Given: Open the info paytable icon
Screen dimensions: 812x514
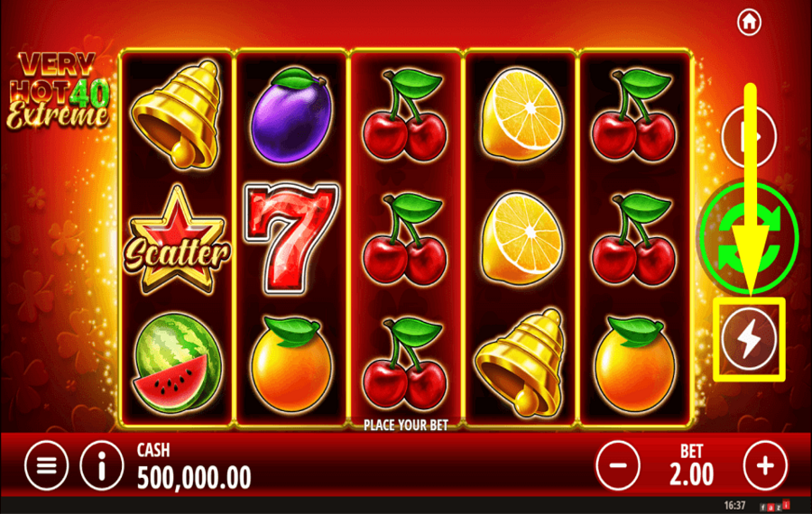Looking at the screenshot, I should [x=102, y=466].
